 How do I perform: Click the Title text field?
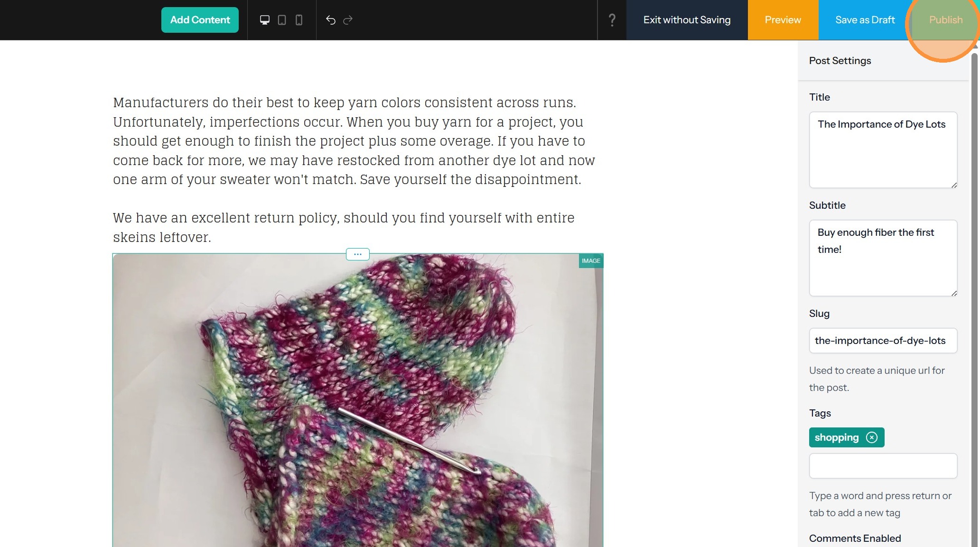tap(883, 149)
